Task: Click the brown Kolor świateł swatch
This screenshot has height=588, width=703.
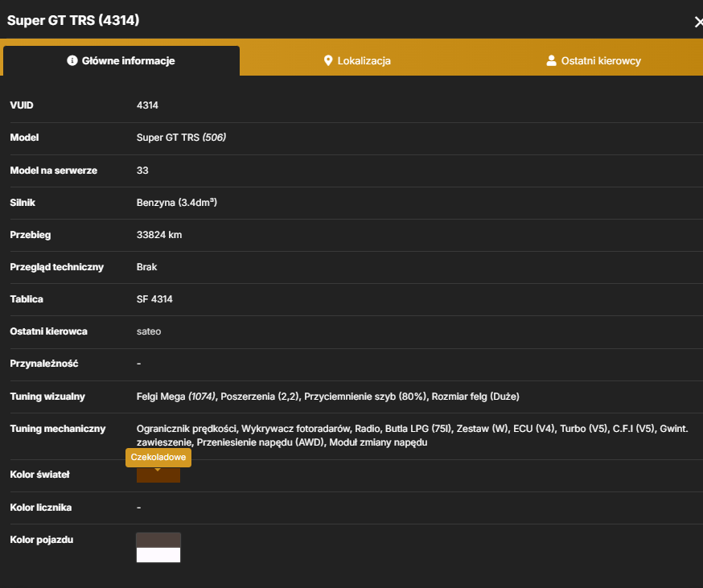Action: (158, 475)
